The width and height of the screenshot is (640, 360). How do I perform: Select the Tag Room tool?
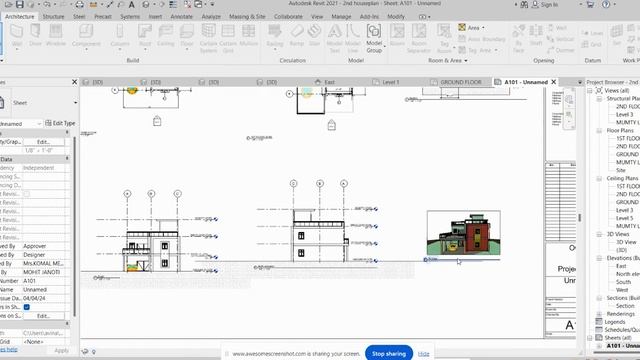(x=444, y=38)
